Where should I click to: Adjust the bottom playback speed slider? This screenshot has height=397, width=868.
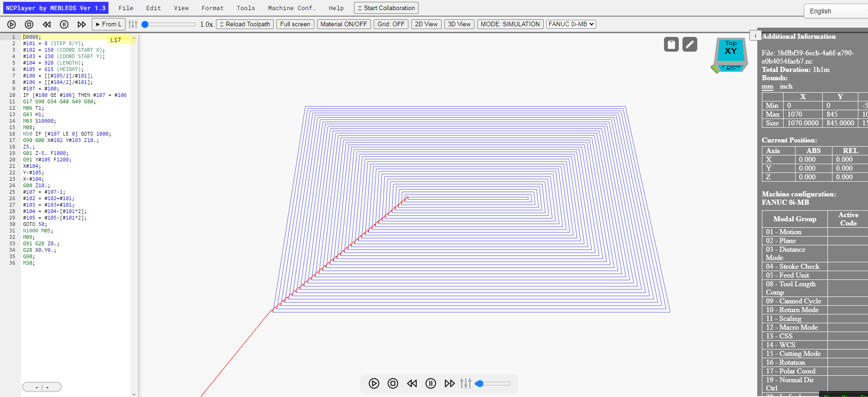pos(494,383)
